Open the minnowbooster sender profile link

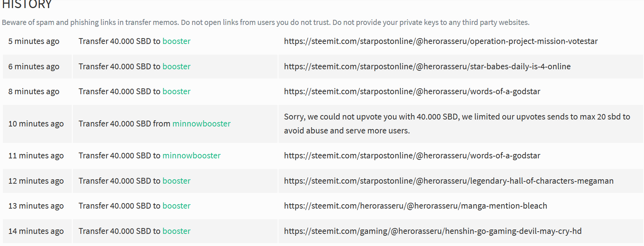(201, 124)
